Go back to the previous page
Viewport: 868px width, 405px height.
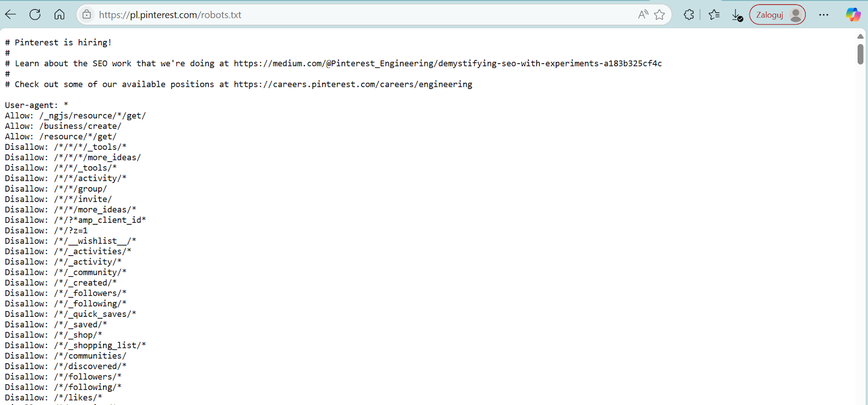pos(10,15)
